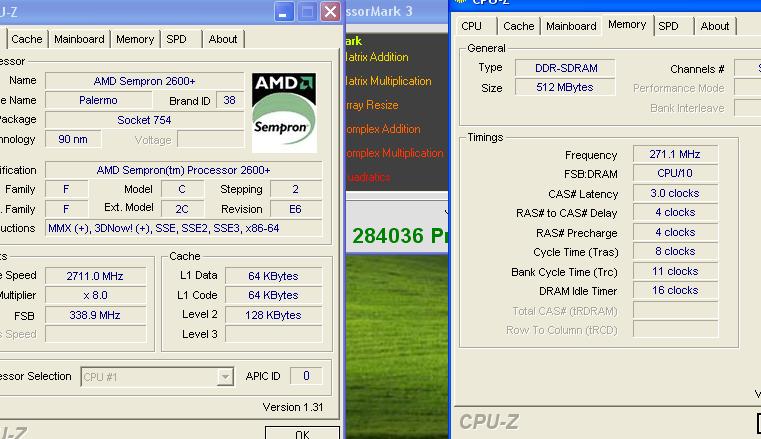
Task: Switch to Mainboard tab in right CPU-Z window
Action: (x=571, y=26)
